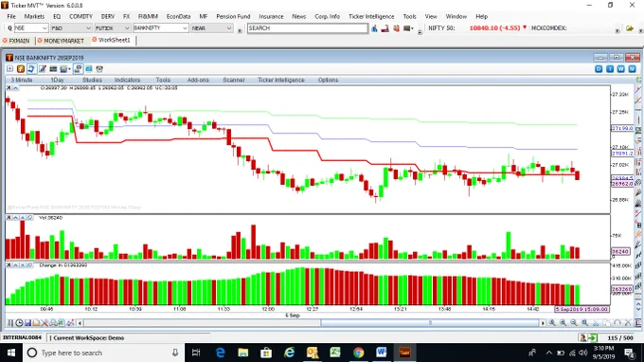Click the orange function icon in chart toolbar
The height and width of the screenshot is (362, 644).
click(x=21, y=69)
